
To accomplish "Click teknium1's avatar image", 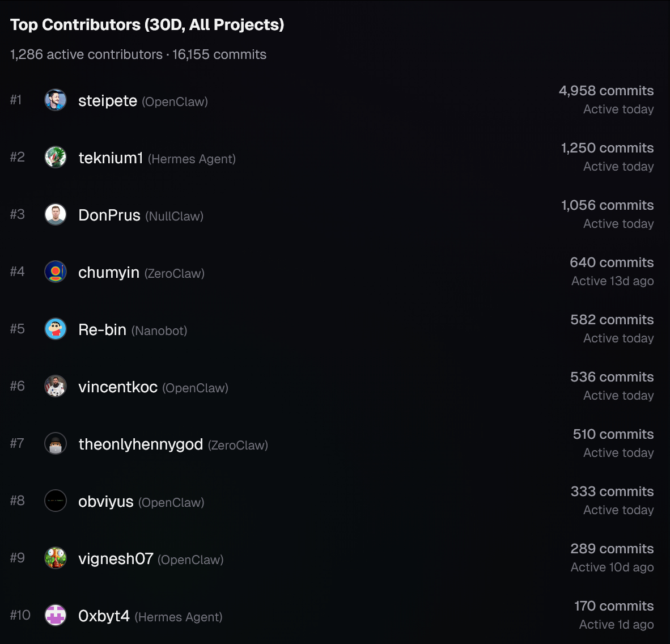I will (56, 158).
